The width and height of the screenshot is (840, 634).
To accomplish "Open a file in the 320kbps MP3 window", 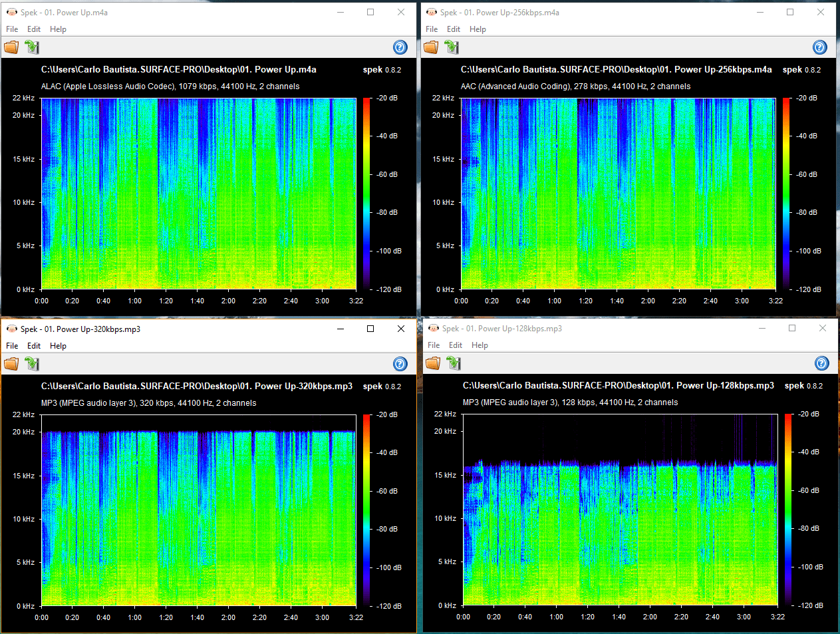I will [x=11, y=364].
